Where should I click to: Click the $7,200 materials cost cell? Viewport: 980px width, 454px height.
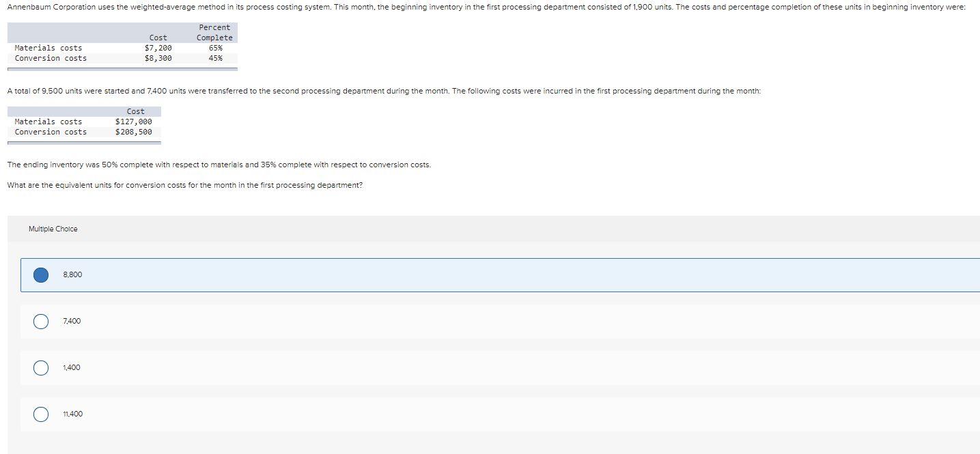158,48
